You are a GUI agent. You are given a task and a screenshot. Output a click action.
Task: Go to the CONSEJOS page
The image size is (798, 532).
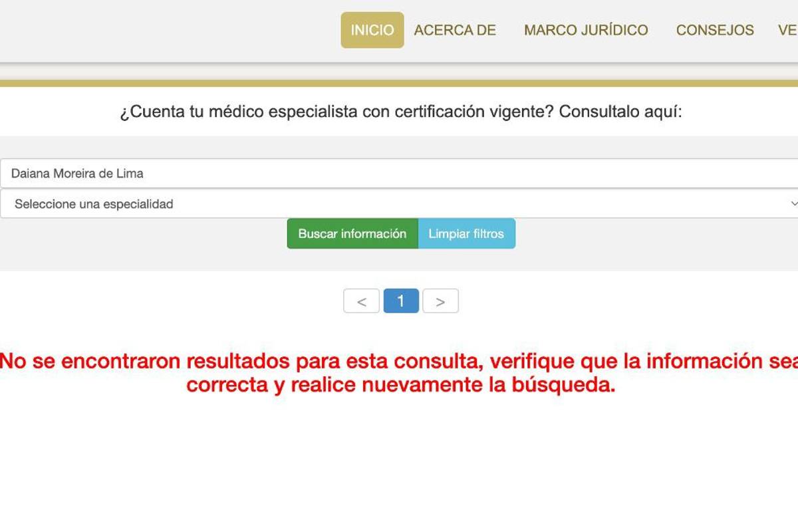pyautogui.click(x=714, y=30)
